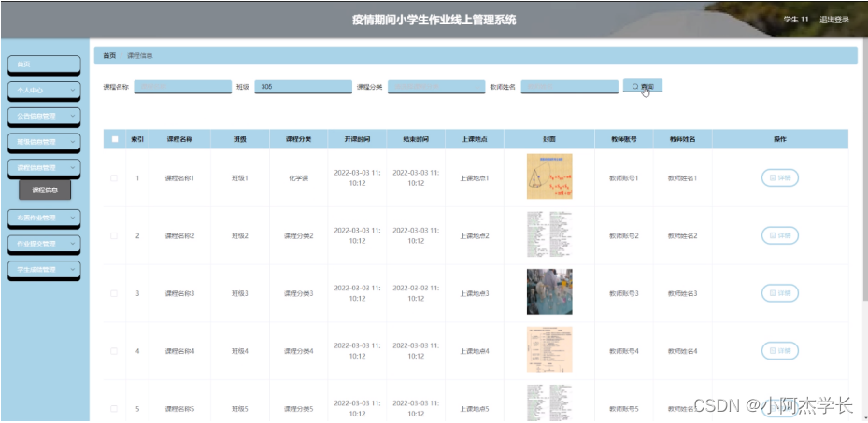Click the 学生 11 user label
Viewport: 868px width, 423px height.
coord(796,20)
